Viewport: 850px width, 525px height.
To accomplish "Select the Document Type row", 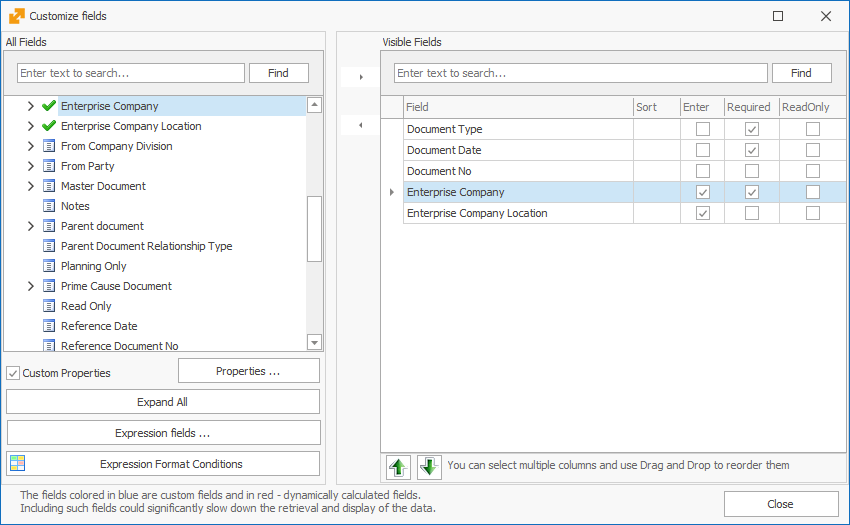I will coord(624,129).
